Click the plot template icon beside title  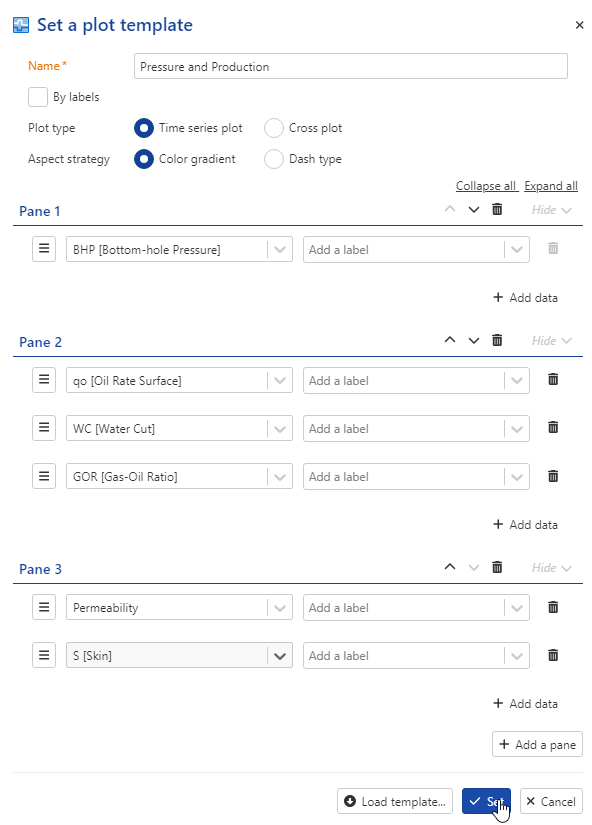pyautogui.click(x=21, y=25)
